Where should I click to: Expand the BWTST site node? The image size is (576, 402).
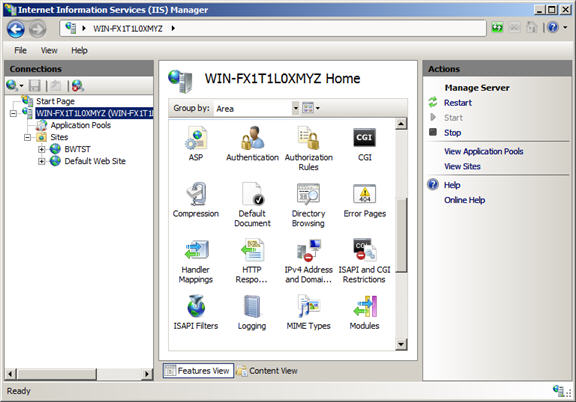(x=42, y=149)
